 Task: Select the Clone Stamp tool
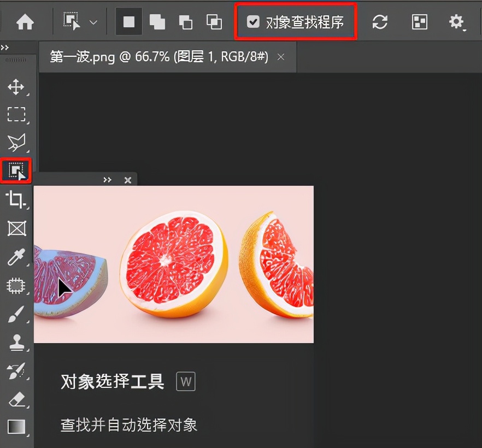(16, 343)
